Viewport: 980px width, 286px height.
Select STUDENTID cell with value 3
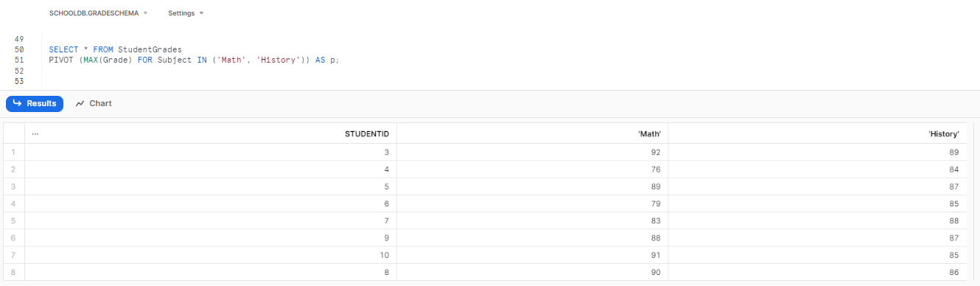coord(211,153)
